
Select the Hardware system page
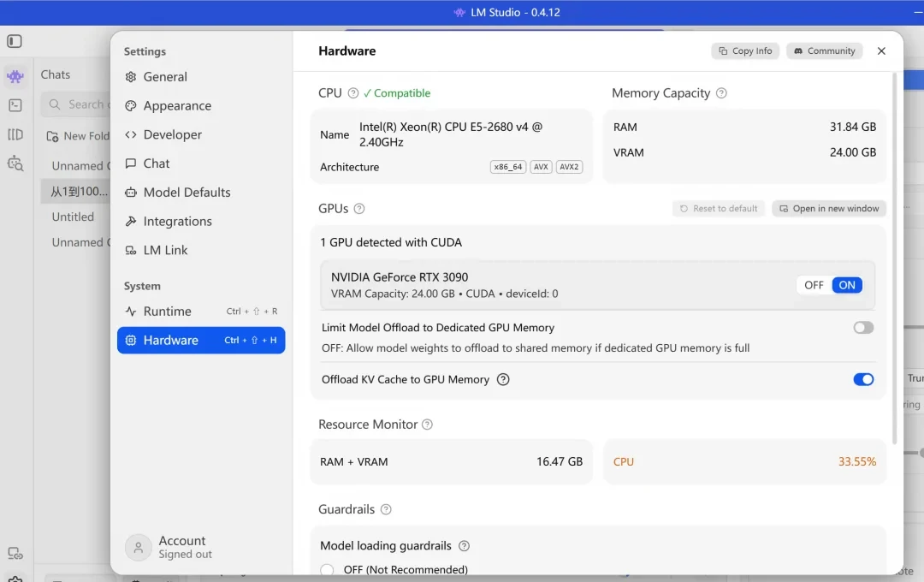pos(201,341)
